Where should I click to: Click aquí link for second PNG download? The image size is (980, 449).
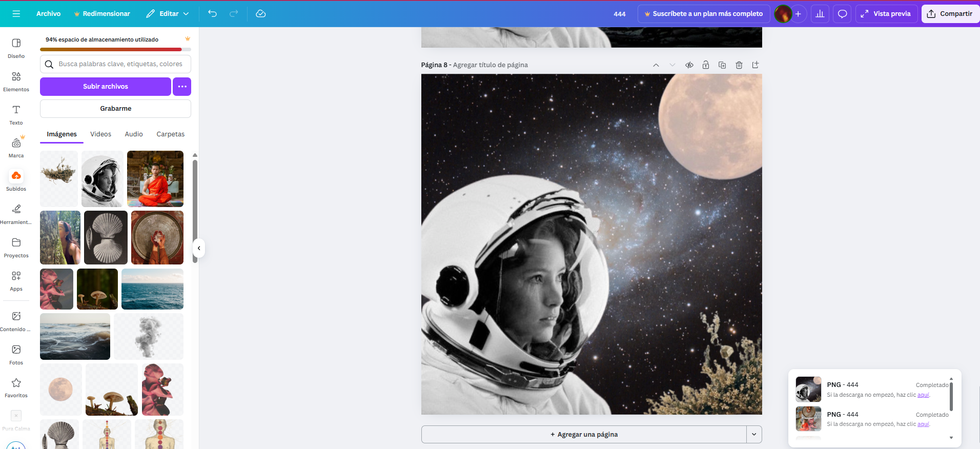click(923, 424)
